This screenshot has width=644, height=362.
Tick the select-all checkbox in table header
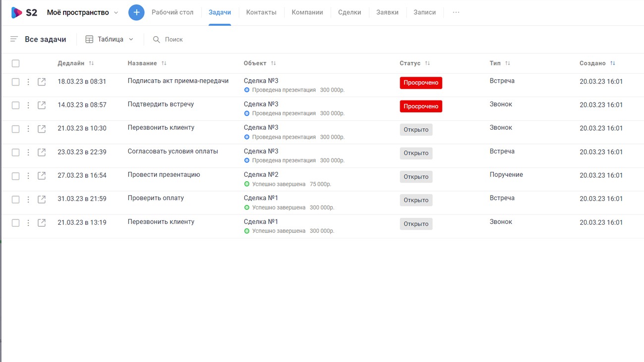click(x=15, y=63)
